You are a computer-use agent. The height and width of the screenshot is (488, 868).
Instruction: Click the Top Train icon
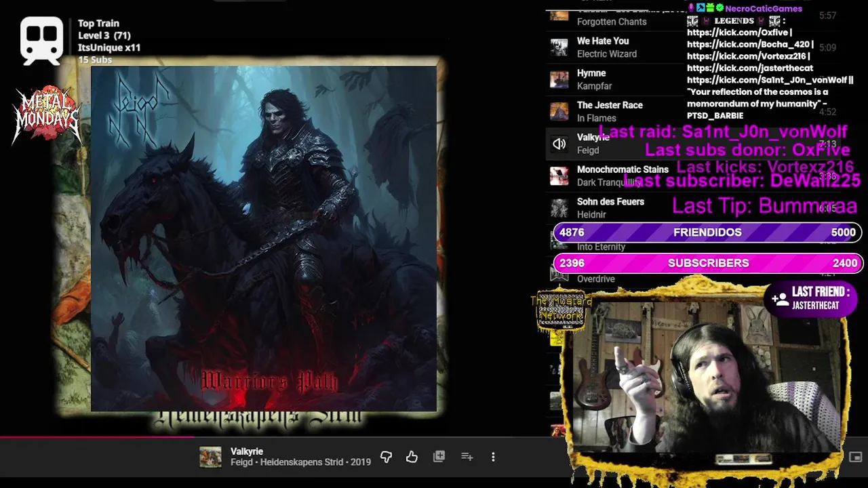click(x=41, y=41)
